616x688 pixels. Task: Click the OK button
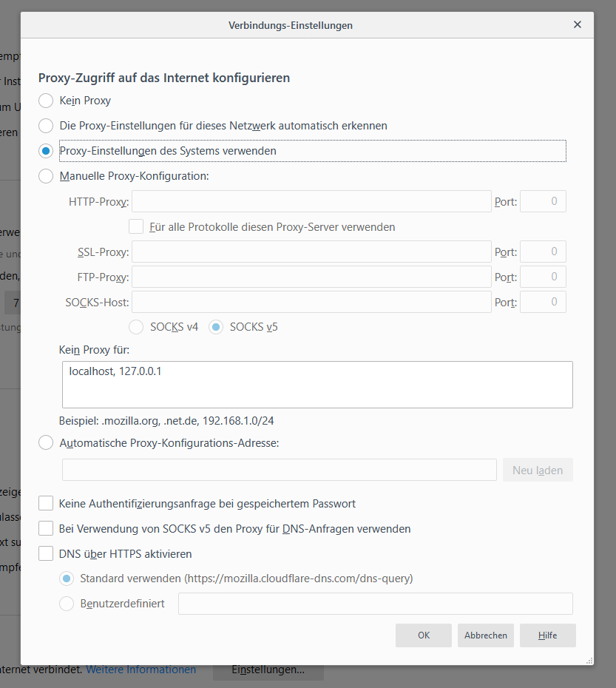[423, 635]
